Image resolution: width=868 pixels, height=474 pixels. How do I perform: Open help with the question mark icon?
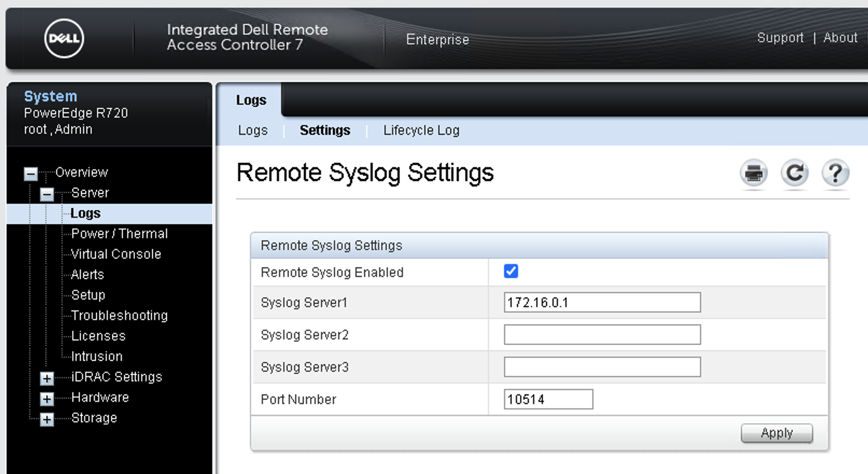click(835, 173)
